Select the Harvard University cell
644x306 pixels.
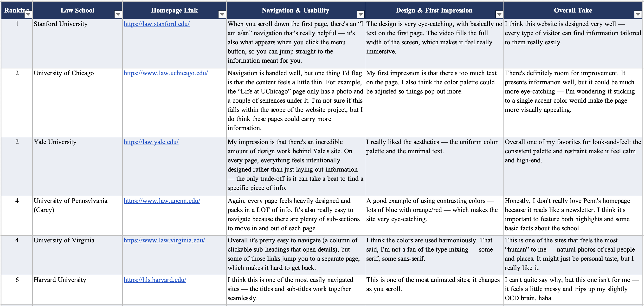pos(77,290)
